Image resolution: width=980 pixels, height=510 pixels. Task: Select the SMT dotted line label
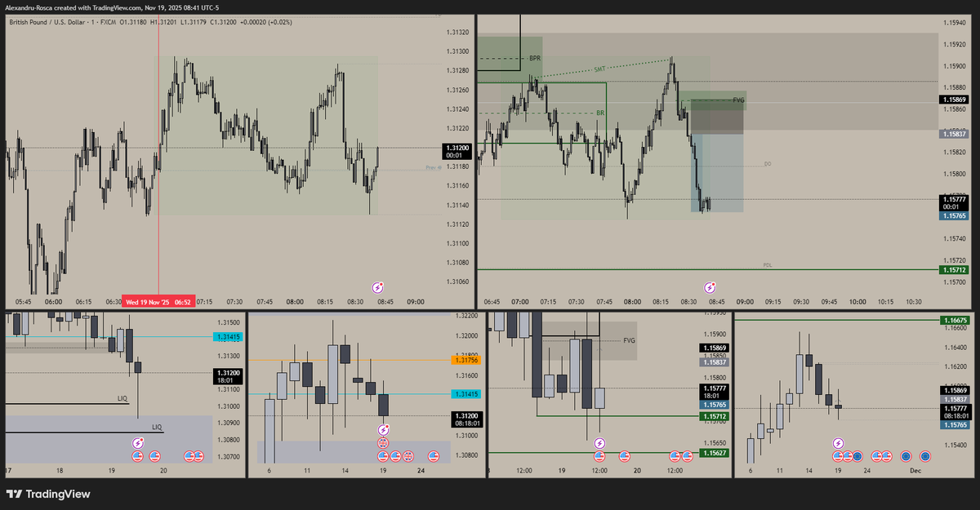coord(600,69)
